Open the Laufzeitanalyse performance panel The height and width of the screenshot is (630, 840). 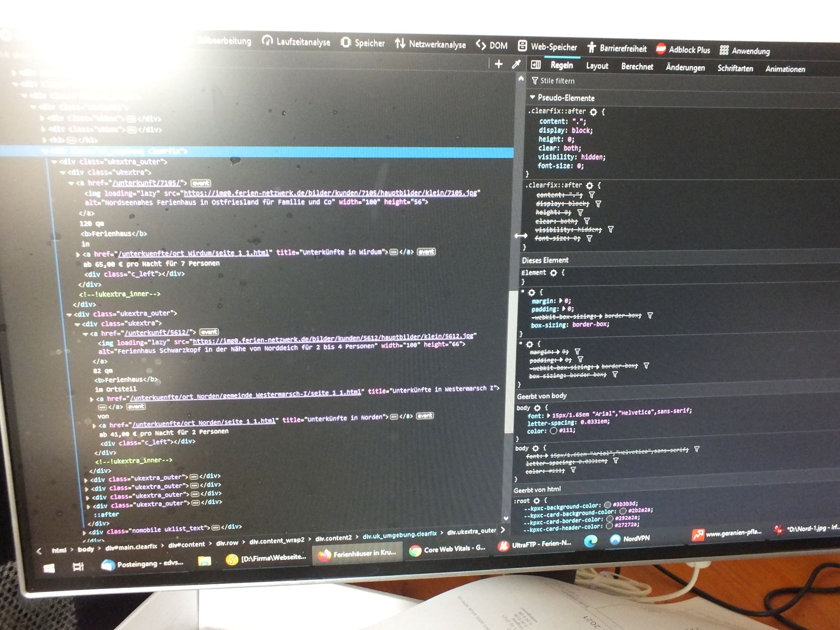point(297,42)
